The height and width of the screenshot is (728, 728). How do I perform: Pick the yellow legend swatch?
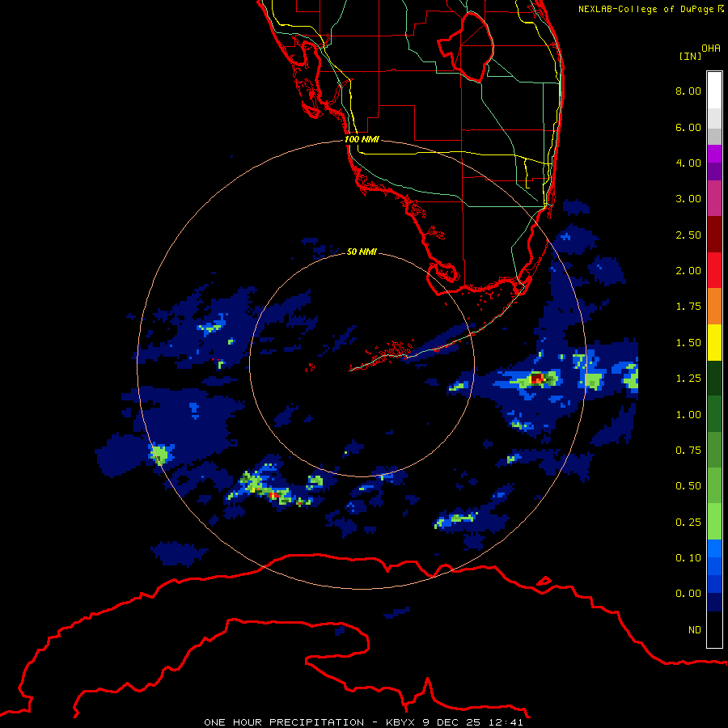pyautogui.click(x=714, y=342)
